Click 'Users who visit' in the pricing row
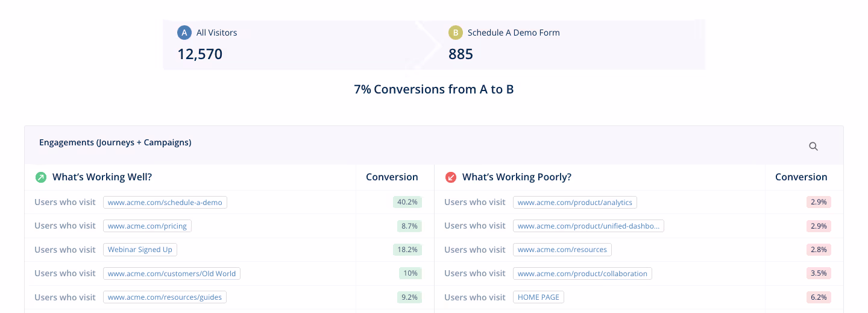 [x=65, y=226]
